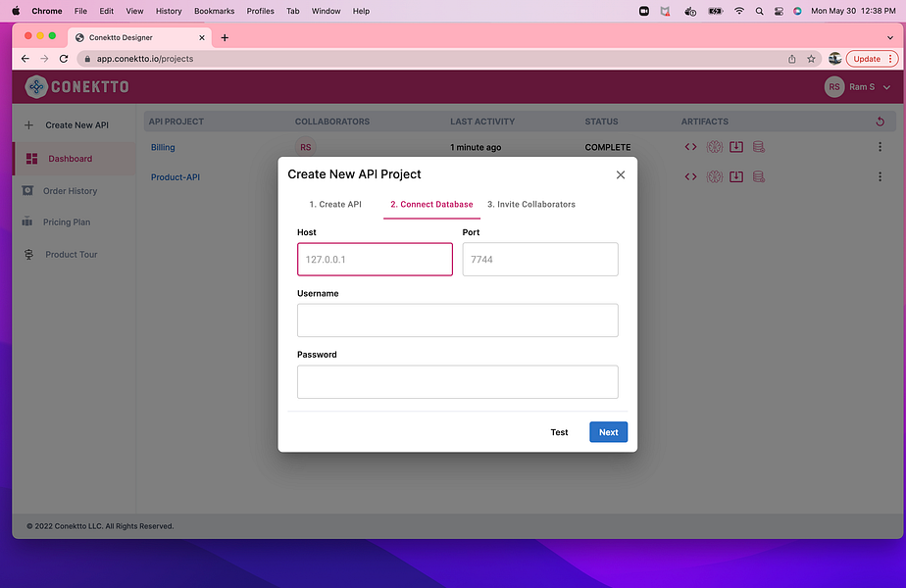Open the Chrome History menu
This screenshot has width=906, height=588.
coord(169,11)
